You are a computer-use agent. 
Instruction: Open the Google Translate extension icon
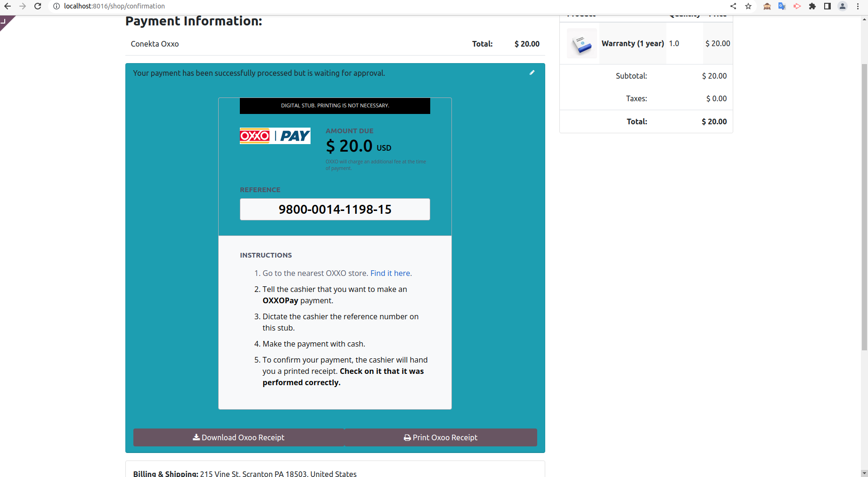(x=782, y=6)
